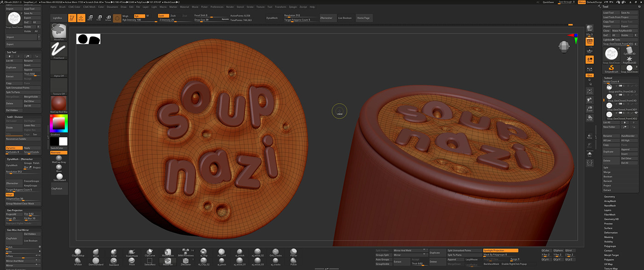Click the Rotate tool icon

pos(108,18)
